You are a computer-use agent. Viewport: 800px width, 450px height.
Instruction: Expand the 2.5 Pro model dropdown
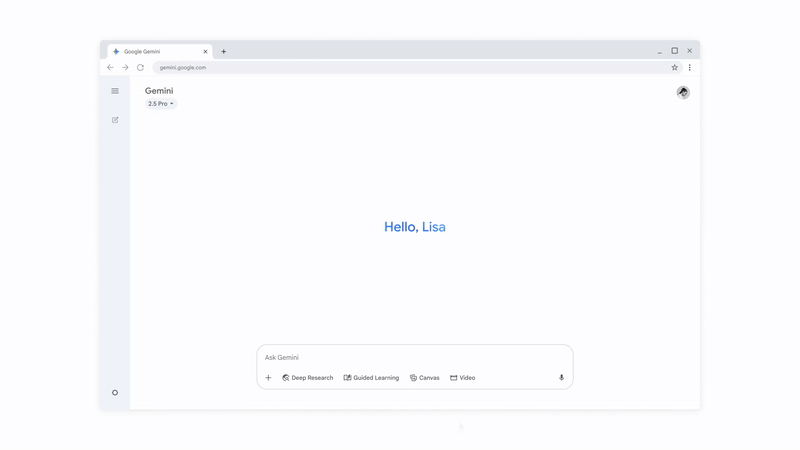[160, 104]
